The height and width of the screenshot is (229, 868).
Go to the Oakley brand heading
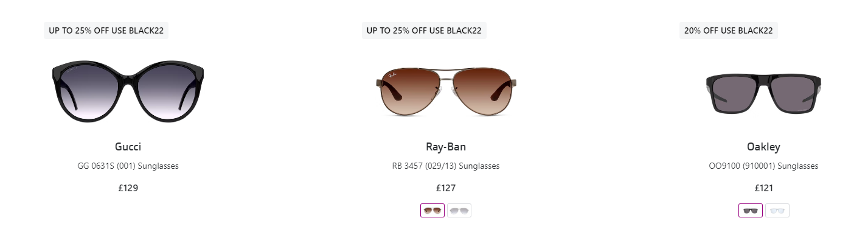(763, 147)
